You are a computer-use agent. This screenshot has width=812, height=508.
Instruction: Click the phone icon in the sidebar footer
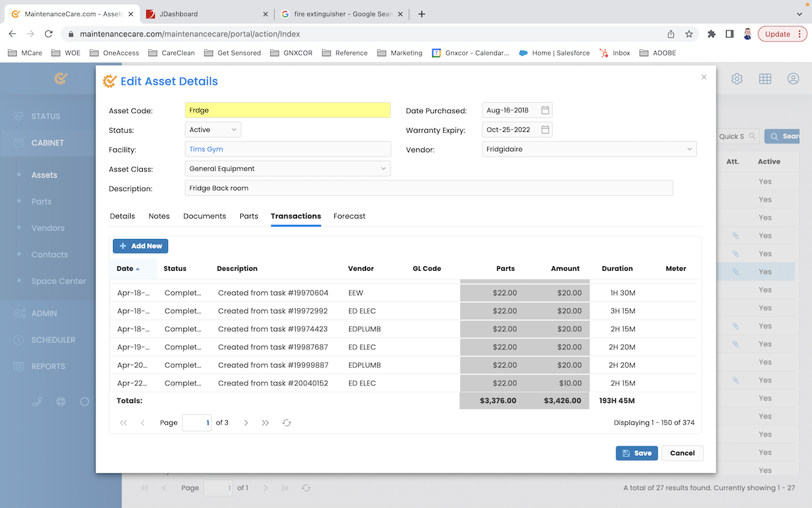(x=37, y=401)
